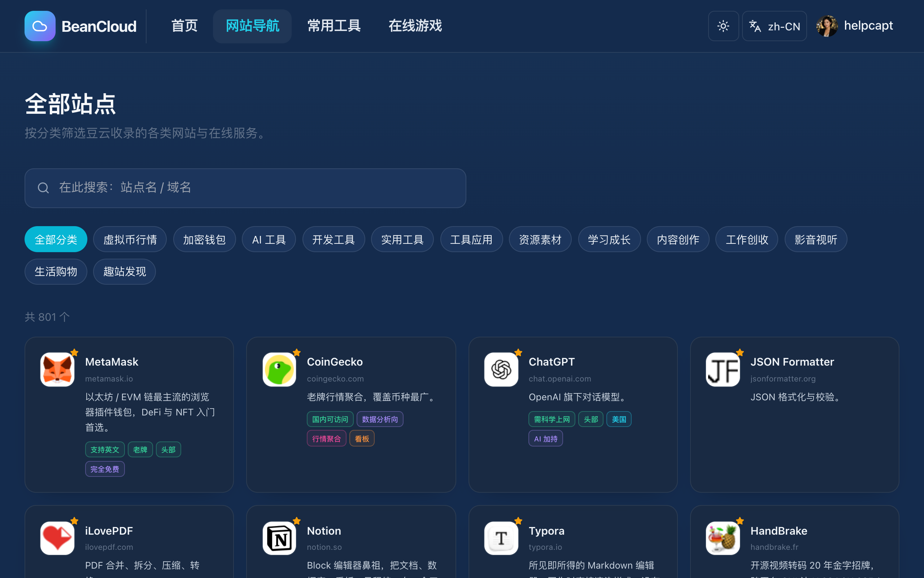924x578 pixels.
Task: Click the 需科学上网 tag on ChatGPT
Action: [552, 419]
